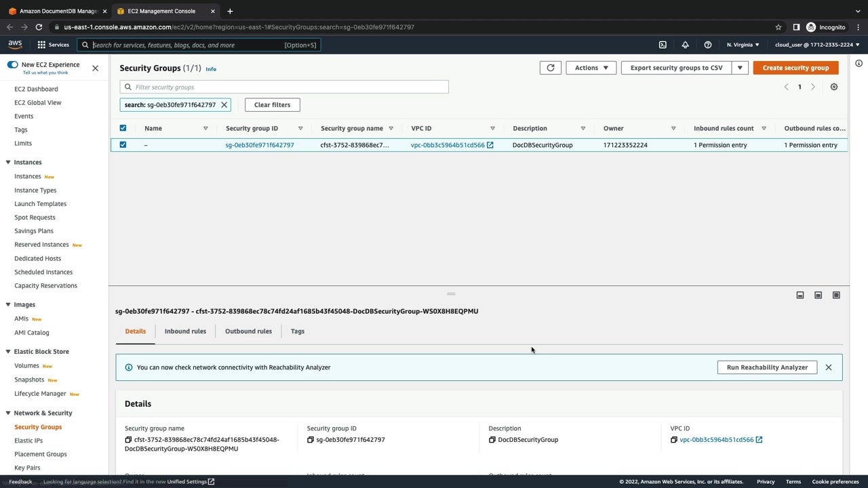Open AWS home via logo
Viewport: 868px width, 488px height.
pos(15,45)
